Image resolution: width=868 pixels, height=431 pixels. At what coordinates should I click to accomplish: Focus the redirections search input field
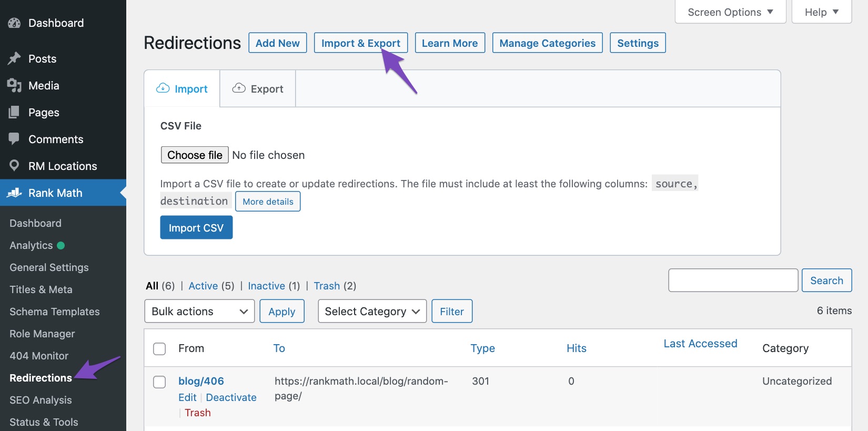point(733,280)
